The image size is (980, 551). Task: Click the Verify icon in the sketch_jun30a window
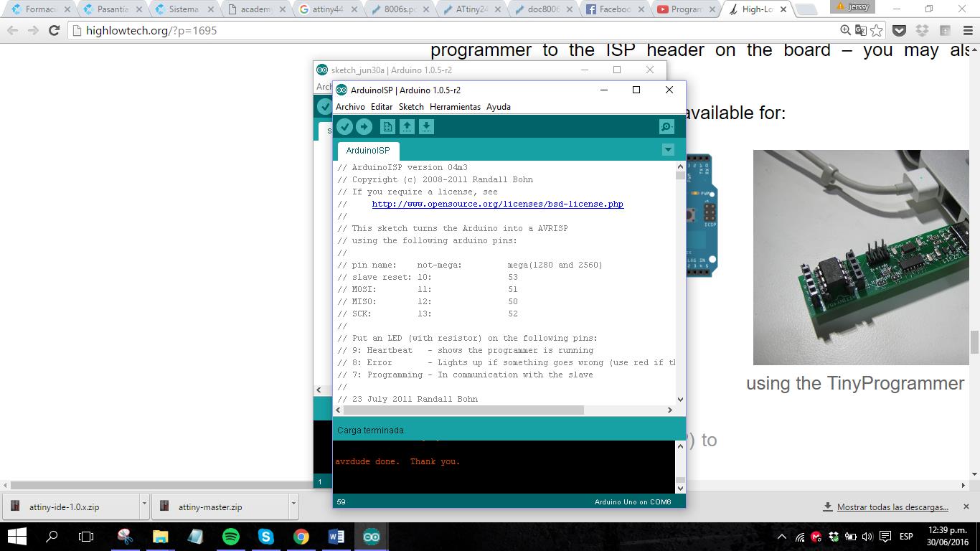pos(325,107)
